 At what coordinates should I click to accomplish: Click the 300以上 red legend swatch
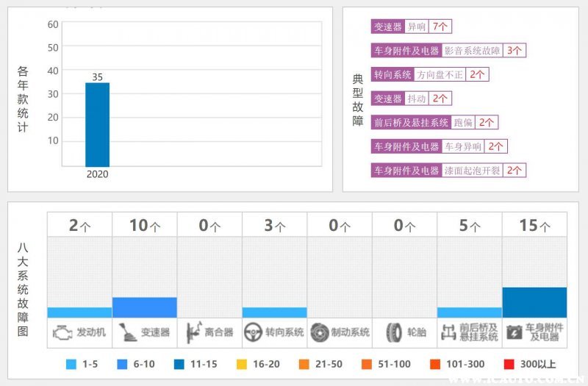tap(509, 364)
